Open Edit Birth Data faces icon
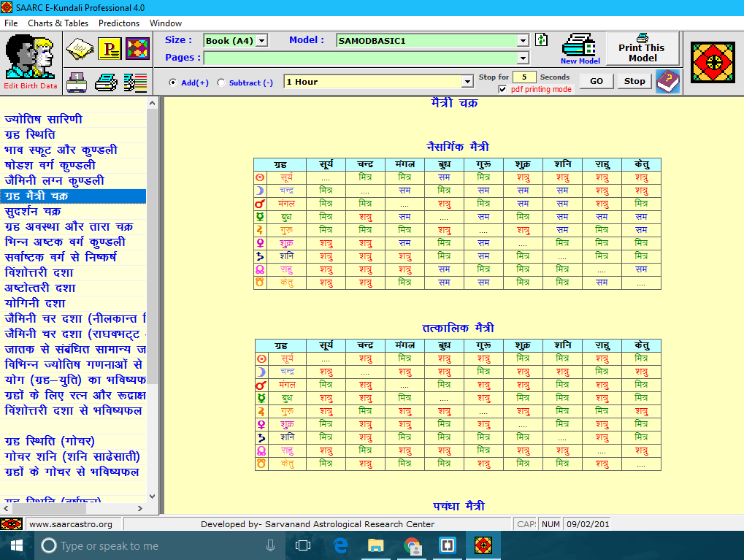 (x=31, y=57)
